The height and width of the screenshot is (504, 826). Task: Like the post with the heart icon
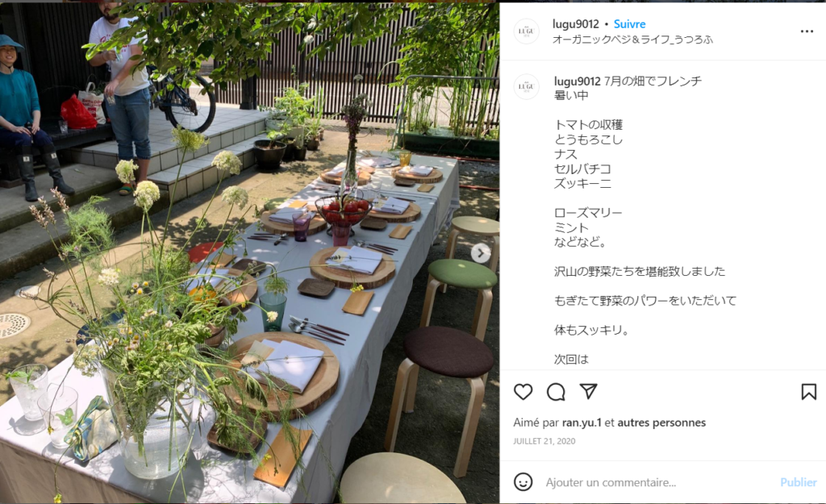point(523,392)
